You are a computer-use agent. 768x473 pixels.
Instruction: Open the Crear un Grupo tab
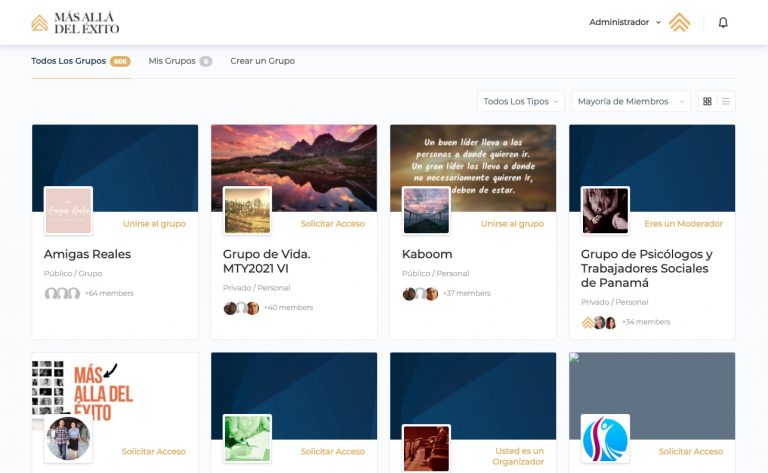262,61
